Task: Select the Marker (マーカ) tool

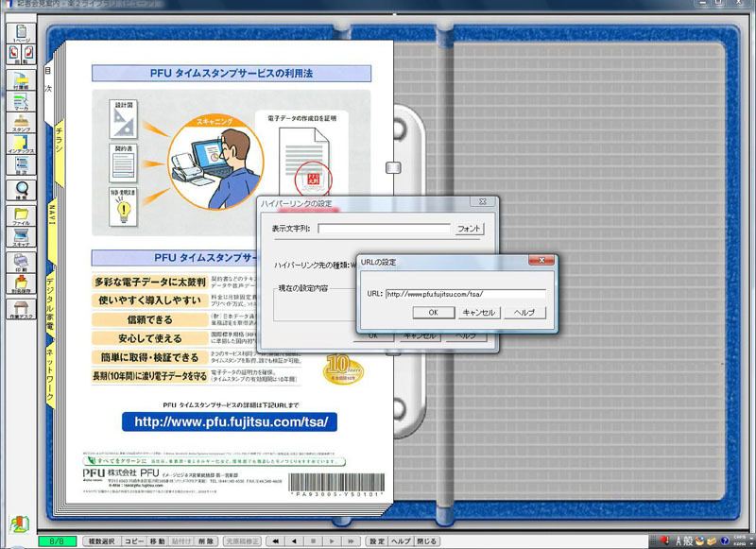Action: (x=21, y=101)
